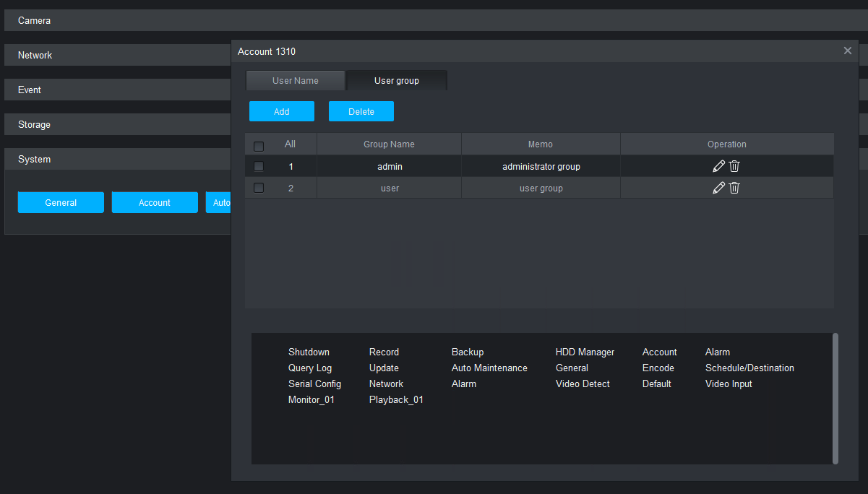This screenshot has height=494, width=868.
Task: Click 'Monitor_01' permission text
Action: pyautogui.click(x=311, y=400)
